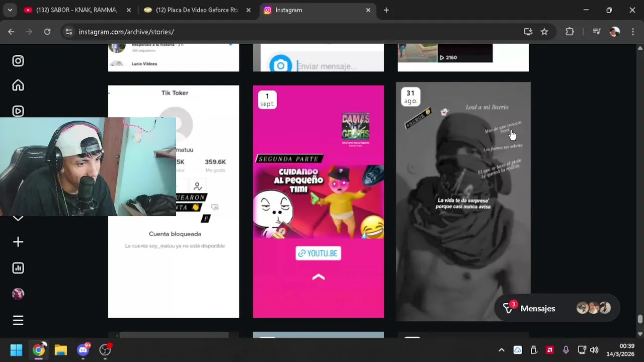Click the swipe-up chevron on pink story
This screenshot has height=362, width=644.
(x=318, y=277)
